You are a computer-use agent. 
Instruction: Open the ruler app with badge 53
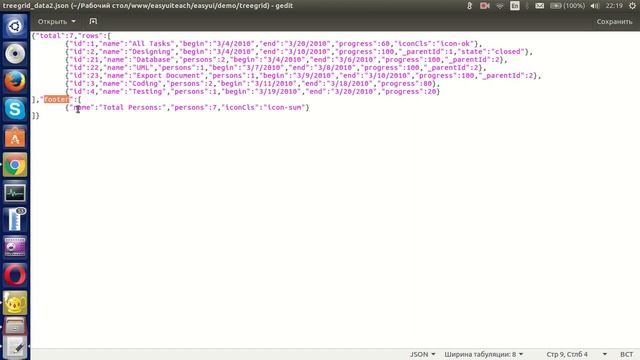click(15, 220)
